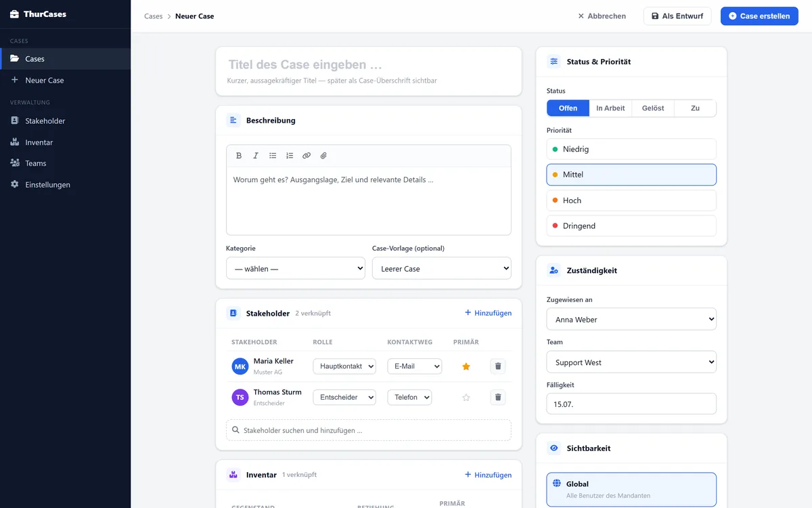Select Global visibility option
Viewport: 812px width, 508px height.
coord(631,490)
